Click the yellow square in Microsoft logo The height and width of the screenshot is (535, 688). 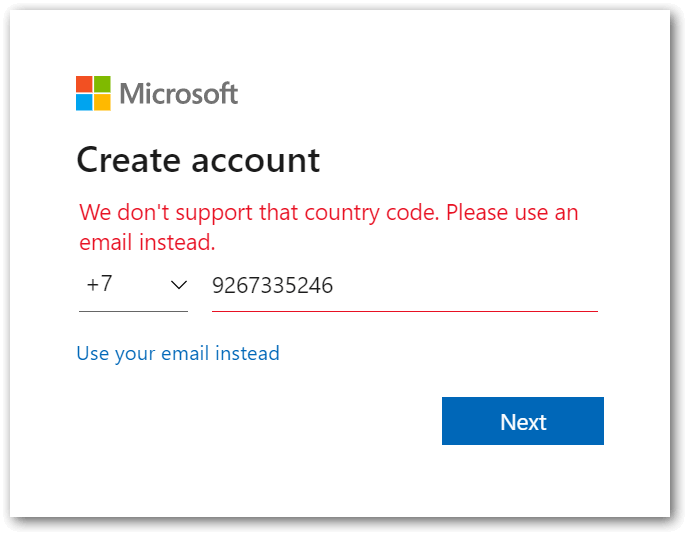pos(102,102)
